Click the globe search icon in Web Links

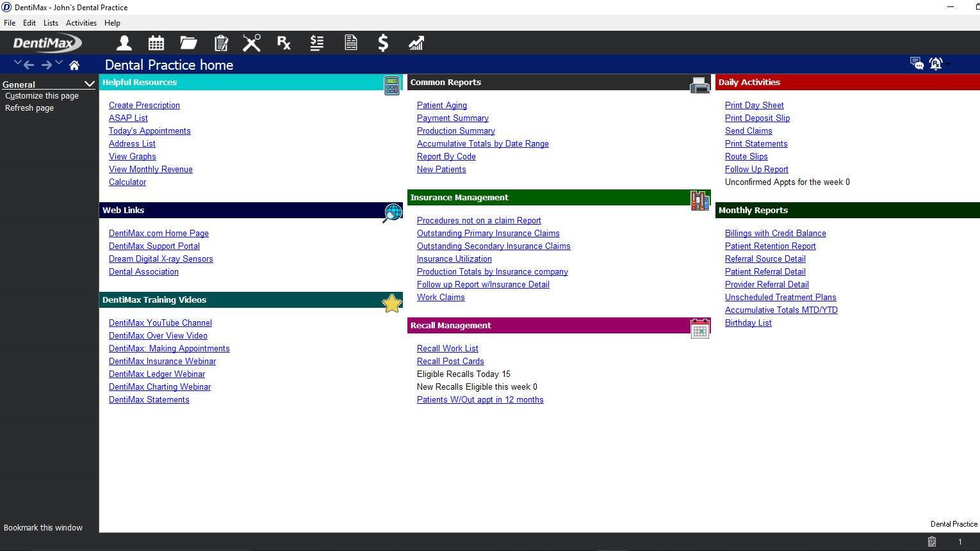(x=392, y=213)
